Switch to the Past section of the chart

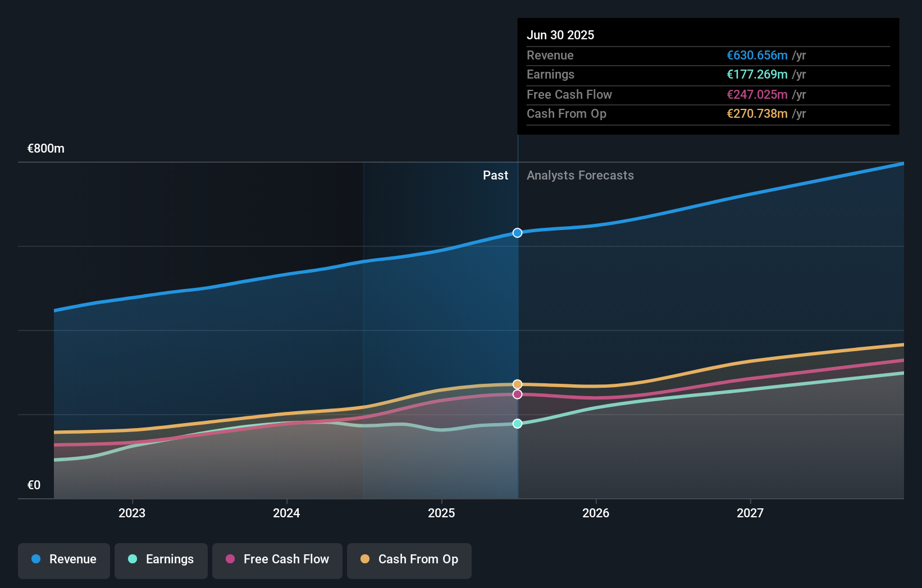click(495, 175)
